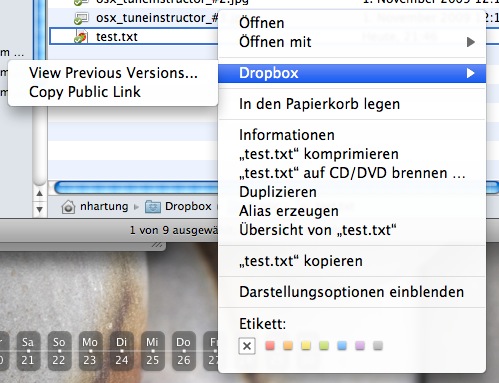Go to Dropbox in the path bar
Image resolution: width=499 pixels, height=383 pixels.
tap(188, 206)
